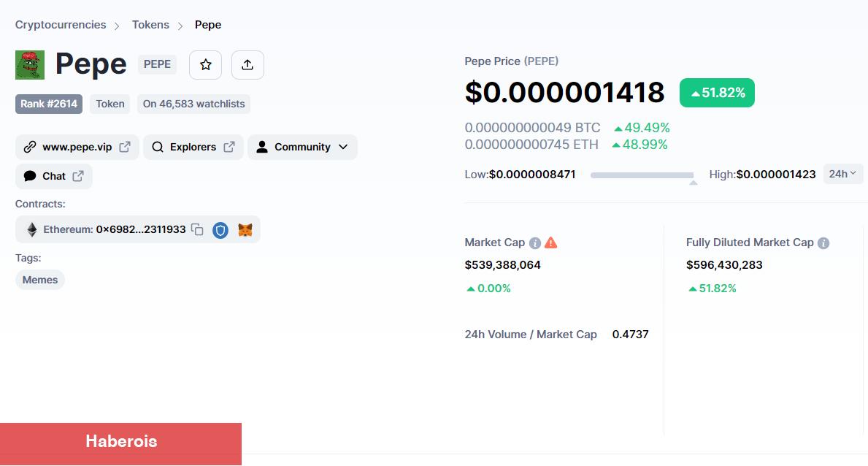Image resolution: width=868 pixels, height=466 pixels.
Task: Open Market Cap info tooltip icon
Action: 535,242
